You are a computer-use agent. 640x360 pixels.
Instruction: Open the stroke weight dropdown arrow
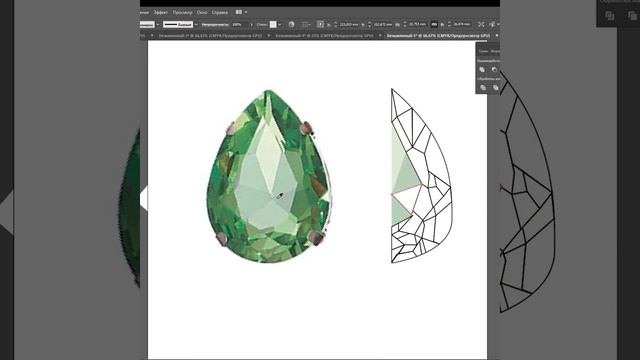pyautogui.click(x=158, y=24)
